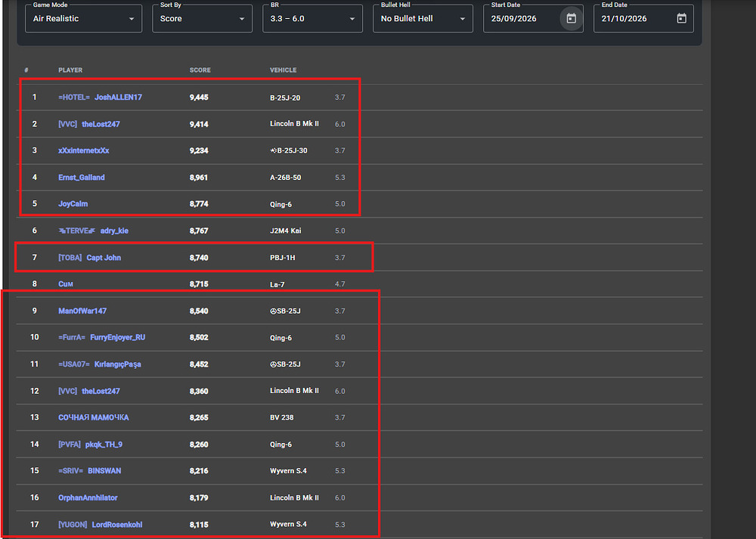Open OrphanAnnhilator player profile
The height and width of the screenshot is (539, 756).
click(x=88, y=497)
